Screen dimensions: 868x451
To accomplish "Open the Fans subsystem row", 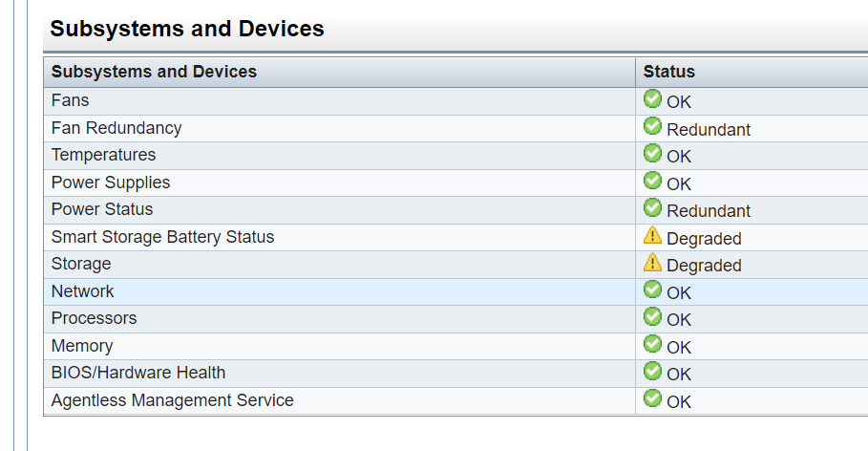I will (x=71, y=100).
